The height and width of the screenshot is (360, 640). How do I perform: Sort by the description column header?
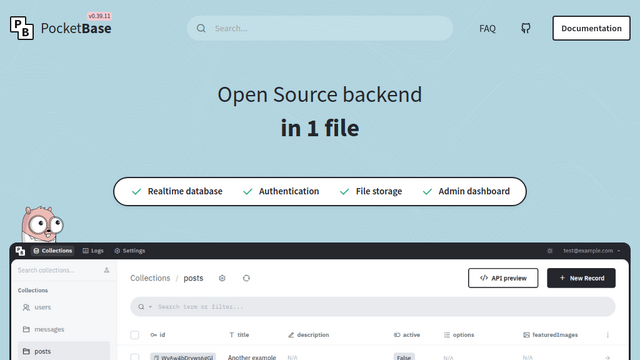click(309, 335)
